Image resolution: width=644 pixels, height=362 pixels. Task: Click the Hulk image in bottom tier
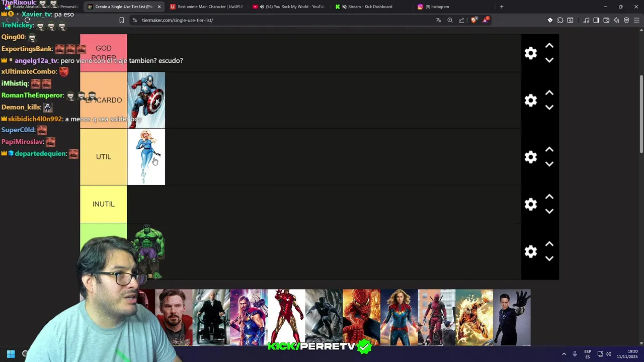pyautogui.click(x=149, y=251)
